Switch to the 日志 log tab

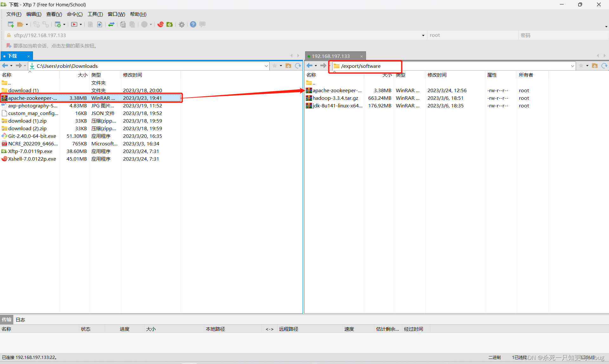coord(20,320)
